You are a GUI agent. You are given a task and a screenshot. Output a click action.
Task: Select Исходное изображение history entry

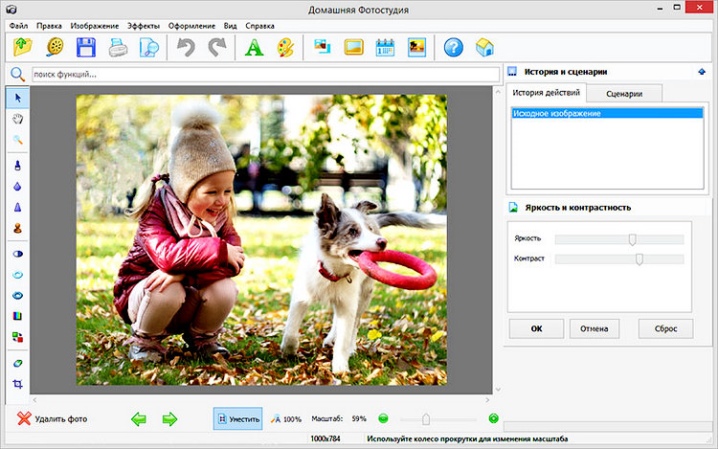[x=607, y=113]
